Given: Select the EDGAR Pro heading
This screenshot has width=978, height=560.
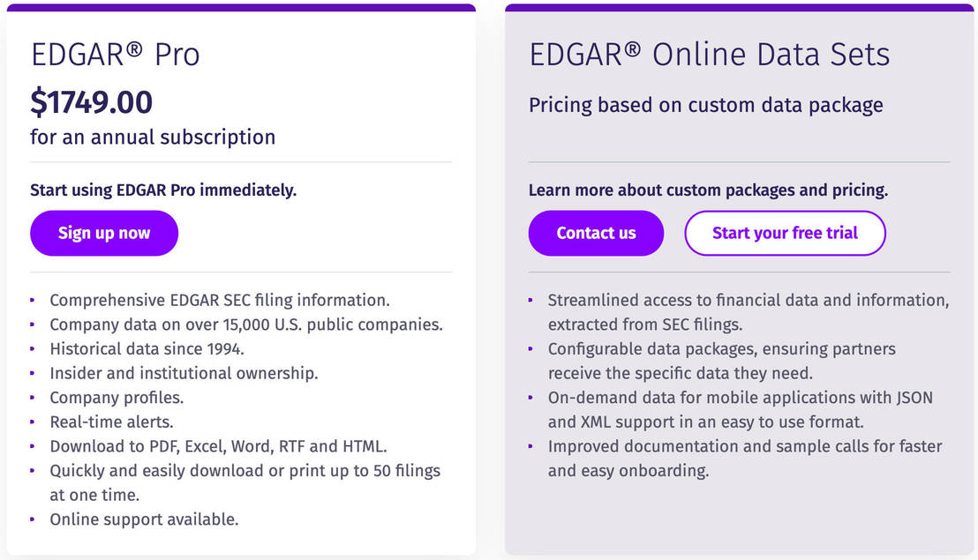Looking at the screenshot, I should [x=116, y=55].
